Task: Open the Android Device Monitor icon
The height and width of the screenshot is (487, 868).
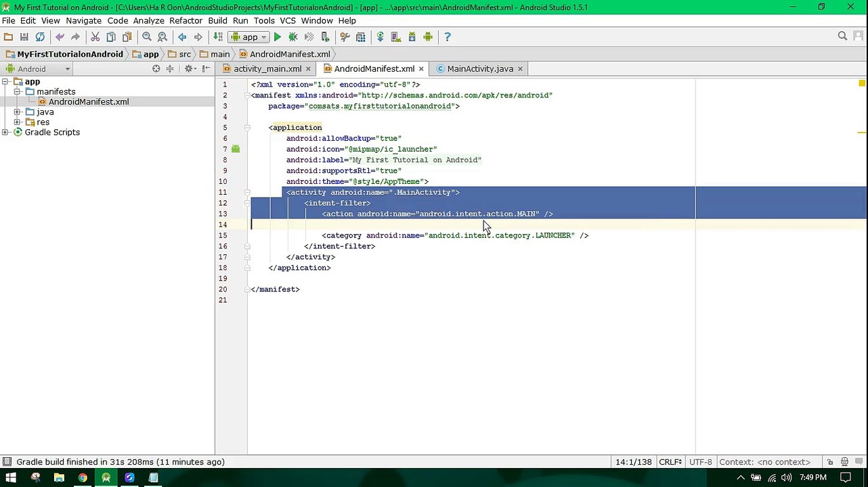Action: point(428,37)
